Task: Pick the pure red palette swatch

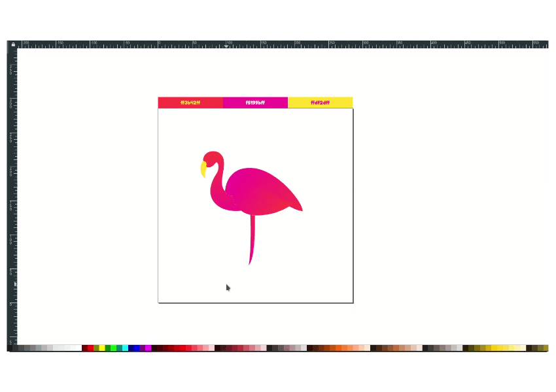Action: (90, 348)
